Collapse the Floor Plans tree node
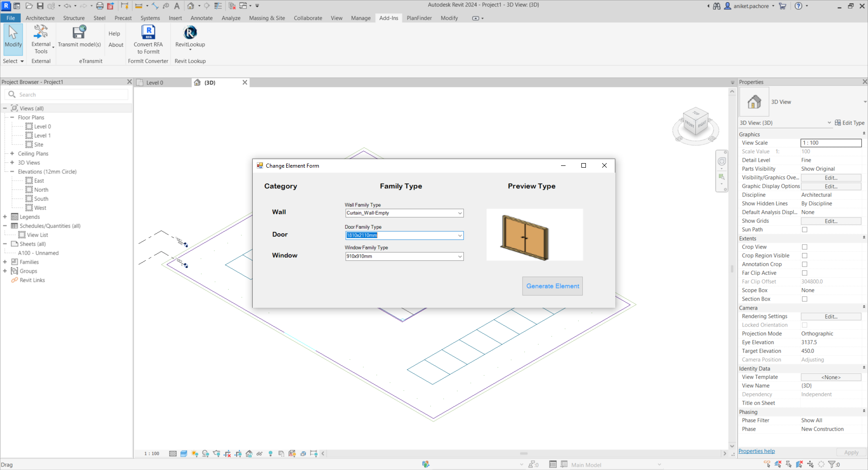Image resolution: width=868 pixels, height=470 pixels. [12, 117]
